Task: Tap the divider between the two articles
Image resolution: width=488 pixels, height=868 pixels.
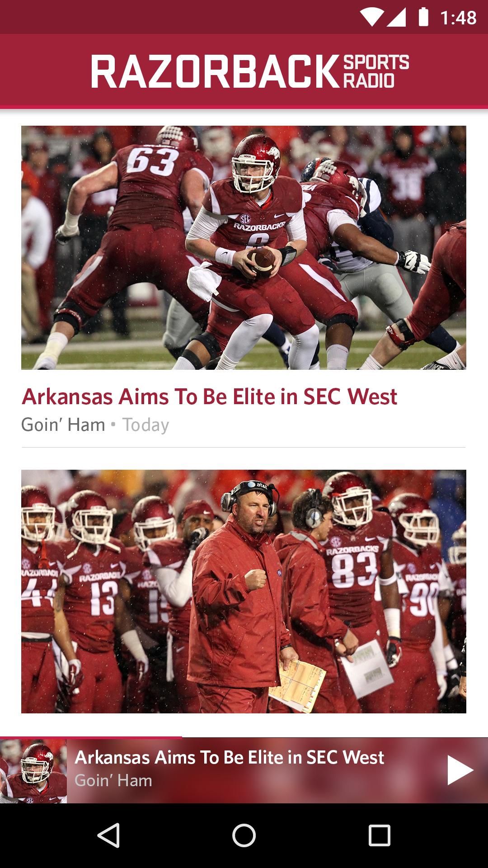Action: tap(244, 448)
